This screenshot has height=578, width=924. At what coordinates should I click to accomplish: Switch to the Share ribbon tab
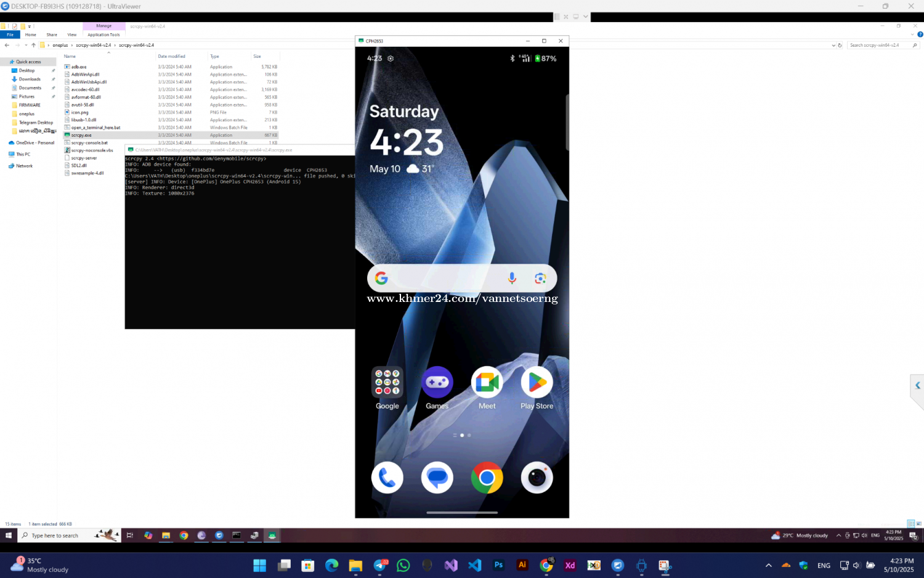point(52,35)
